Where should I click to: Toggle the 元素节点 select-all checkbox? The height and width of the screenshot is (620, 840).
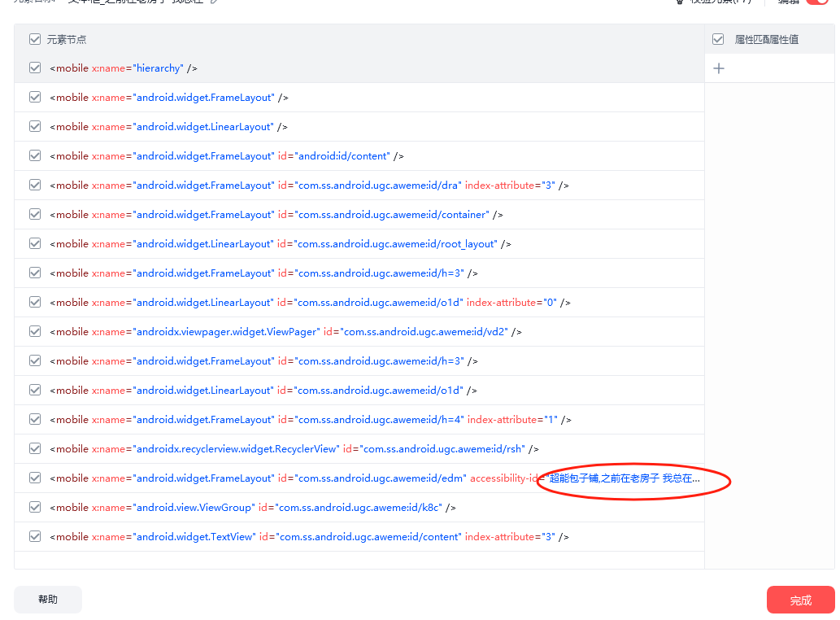click(35, 38)
